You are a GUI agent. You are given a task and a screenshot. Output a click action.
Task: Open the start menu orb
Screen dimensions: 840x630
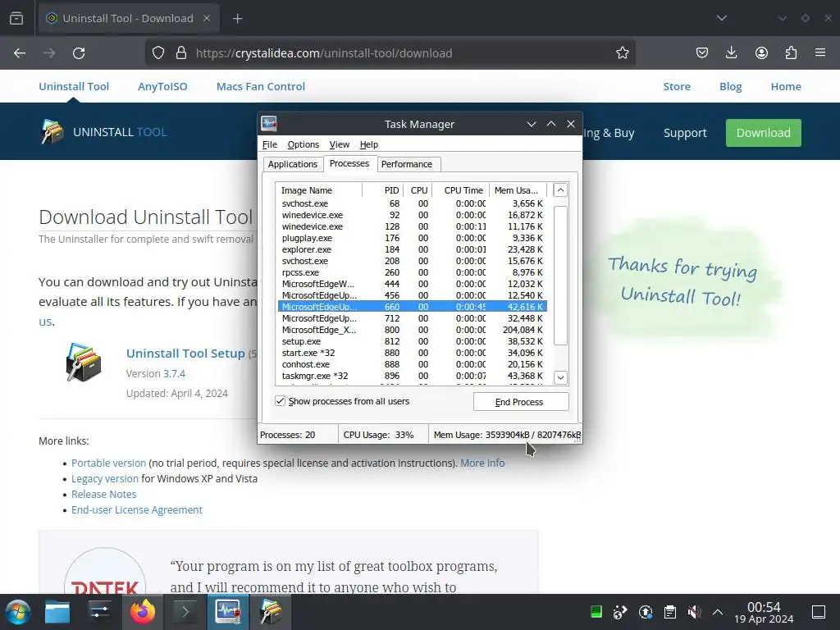[x=18, y=612]
